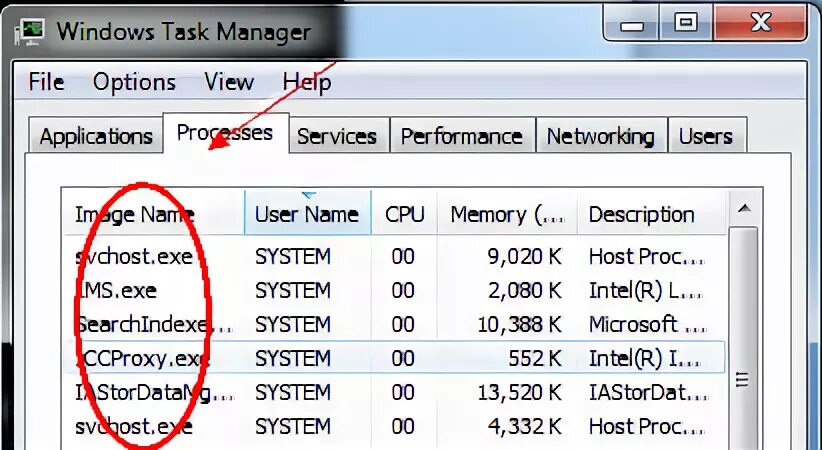The width and height of the screenshot is (822, 450).
Task: Click the IAStorDat... description cell
Action: [648, 392]
